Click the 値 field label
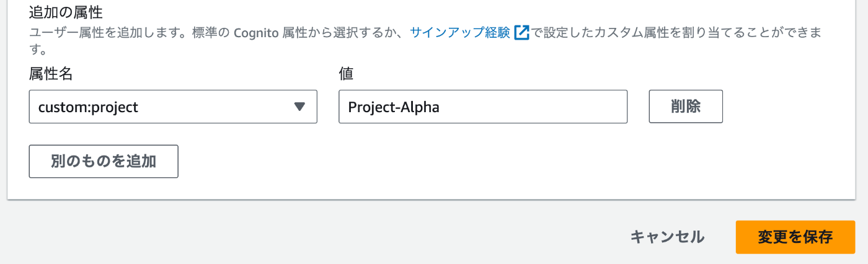 point(345,74)
